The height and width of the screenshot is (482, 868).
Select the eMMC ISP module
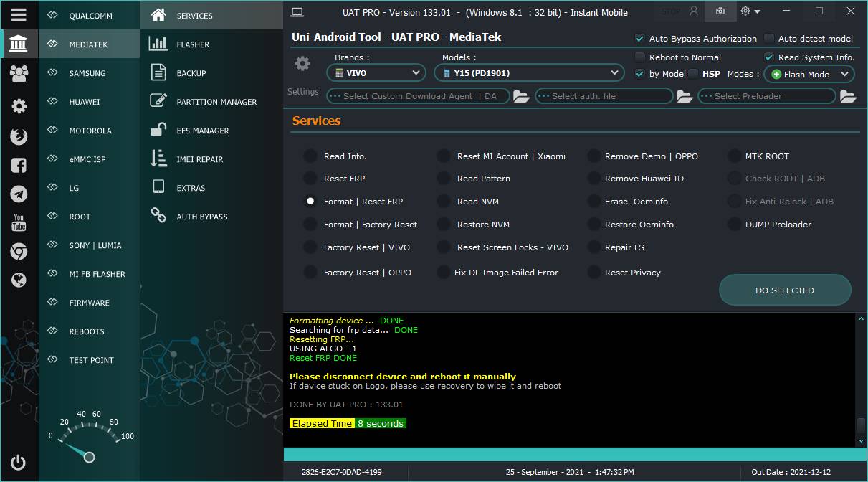89,159
